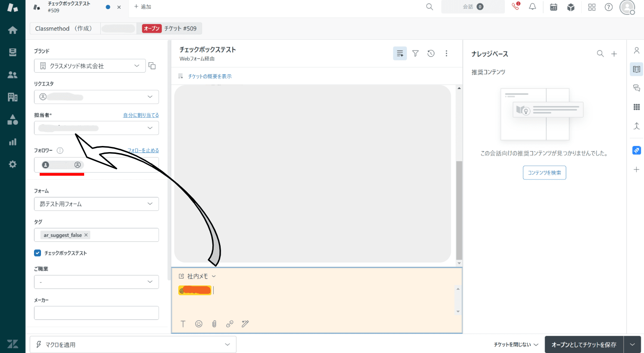This screenshot has width=644, height=353.
Task: Open the Admin gear icon in sidebar
Action: pos(13,164)
